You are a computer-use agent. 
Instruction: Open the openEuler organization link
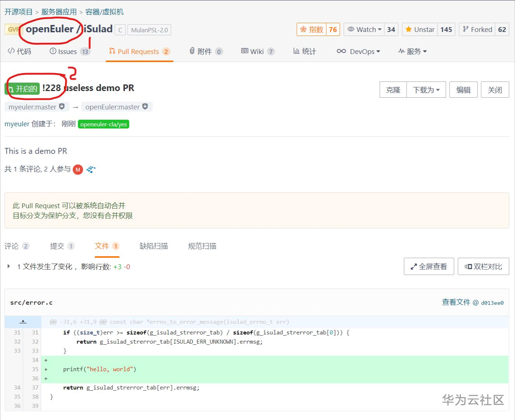(50, 29)
